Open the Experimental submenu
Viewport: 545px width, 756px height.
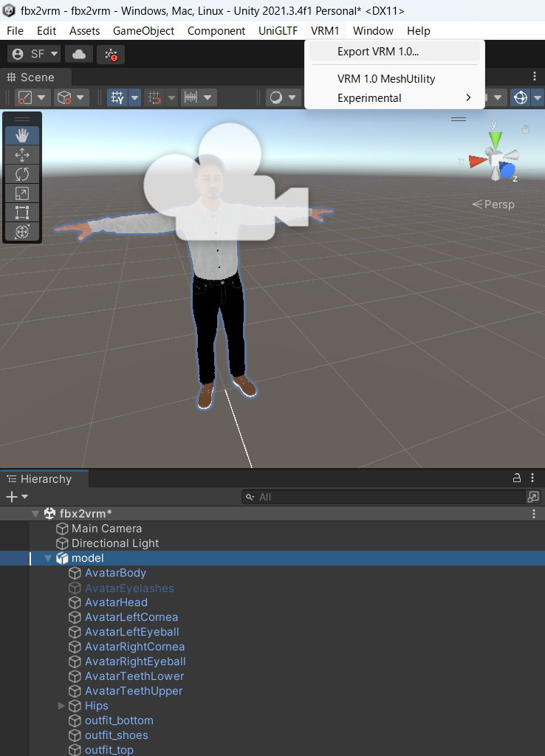click(x=394, y=98)
